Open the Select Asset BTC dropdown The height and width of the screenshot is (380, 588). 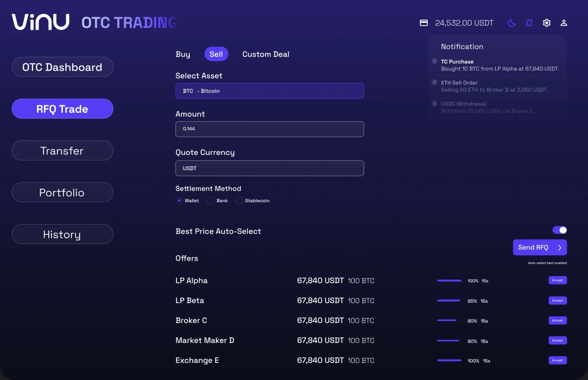pos(269,91)
